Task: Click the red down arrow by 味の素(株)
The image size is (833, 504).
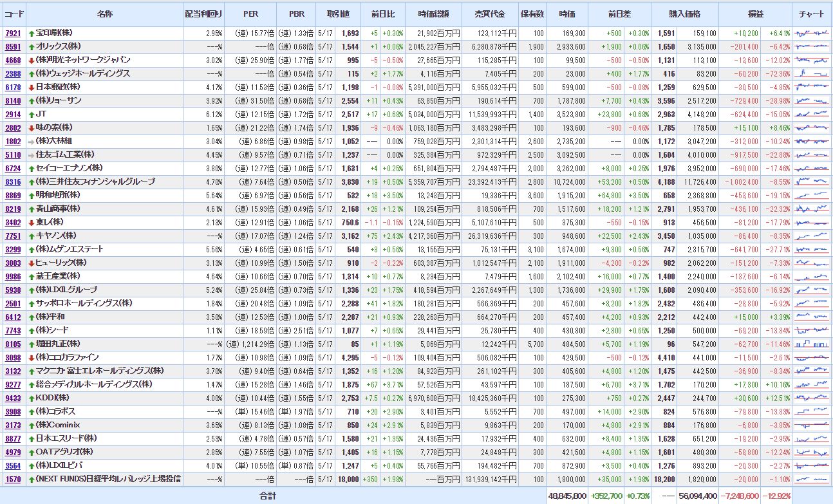Action: pyautogui.click(x=32, y=127)
